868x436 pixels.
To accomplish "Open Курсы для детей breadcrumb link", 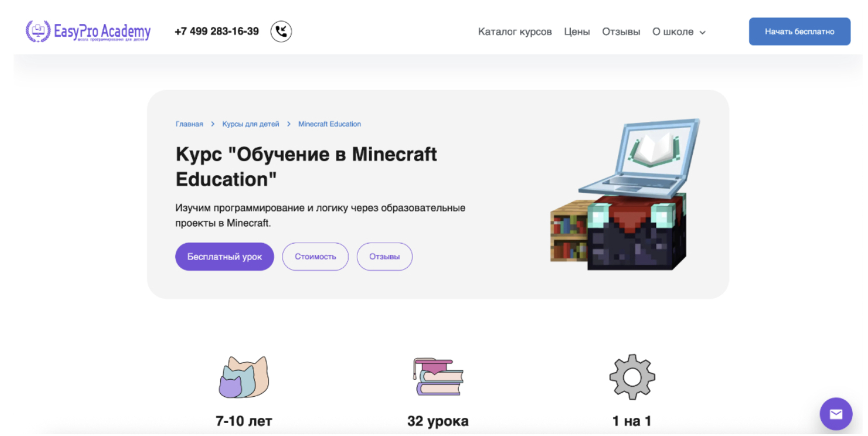I will 251,124.
